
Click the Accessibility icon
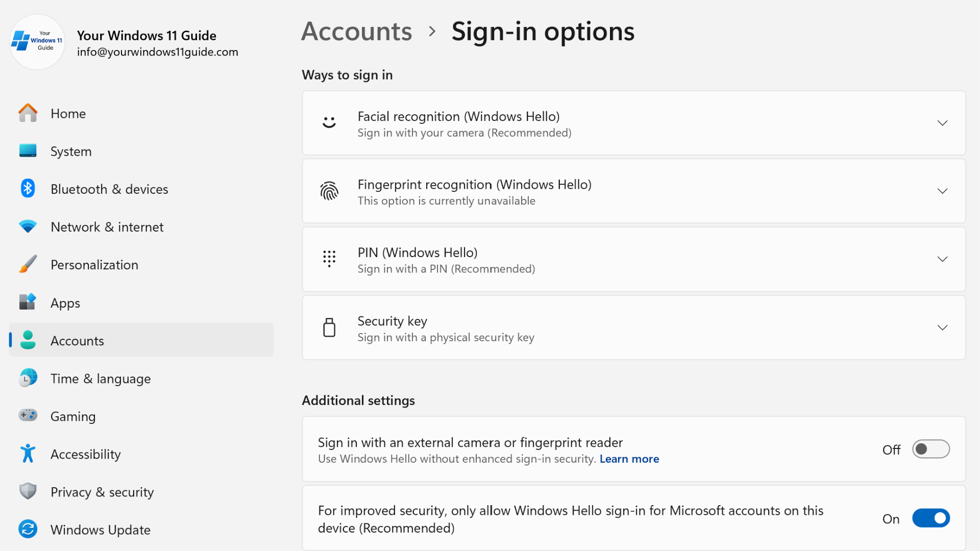click(x=28, y=453)
